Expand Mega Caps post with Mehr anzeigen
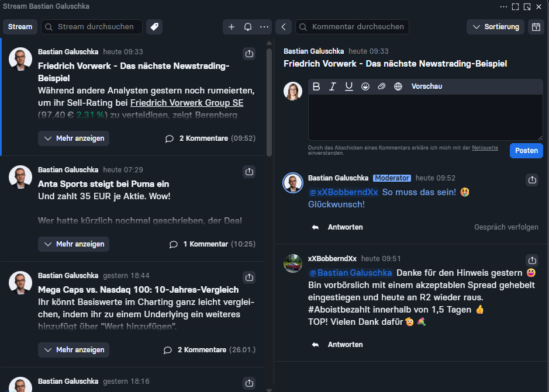 pos(74,350)
